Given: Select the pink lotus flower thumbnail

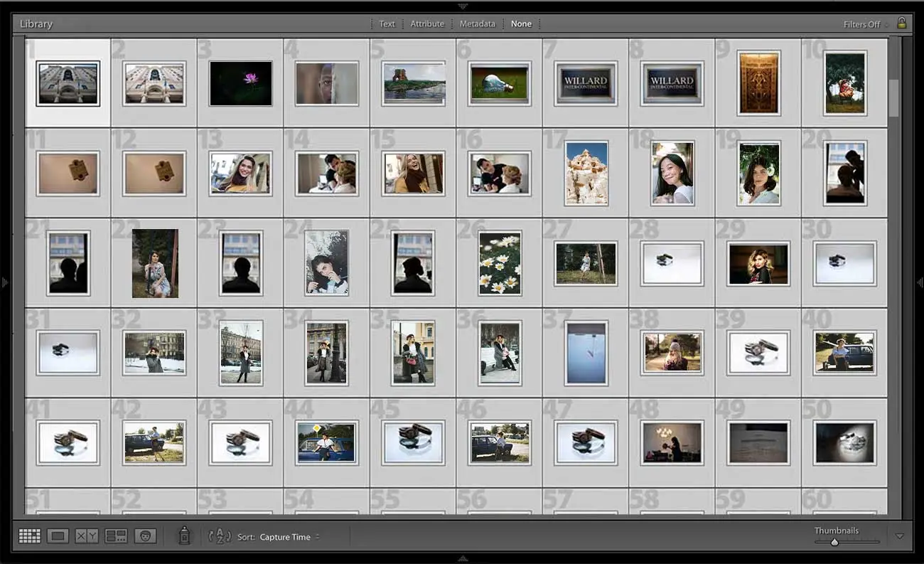Looking at the screenshot, I should point(240,82).
